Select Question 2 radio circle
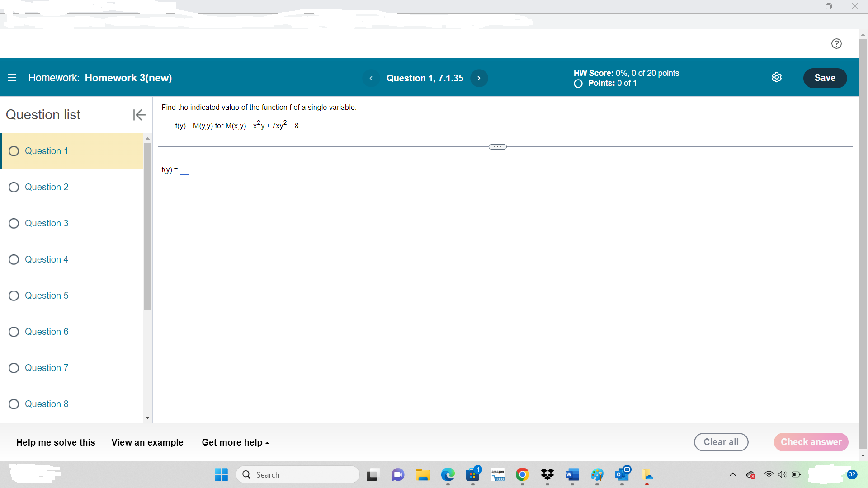 pos(14,187)
